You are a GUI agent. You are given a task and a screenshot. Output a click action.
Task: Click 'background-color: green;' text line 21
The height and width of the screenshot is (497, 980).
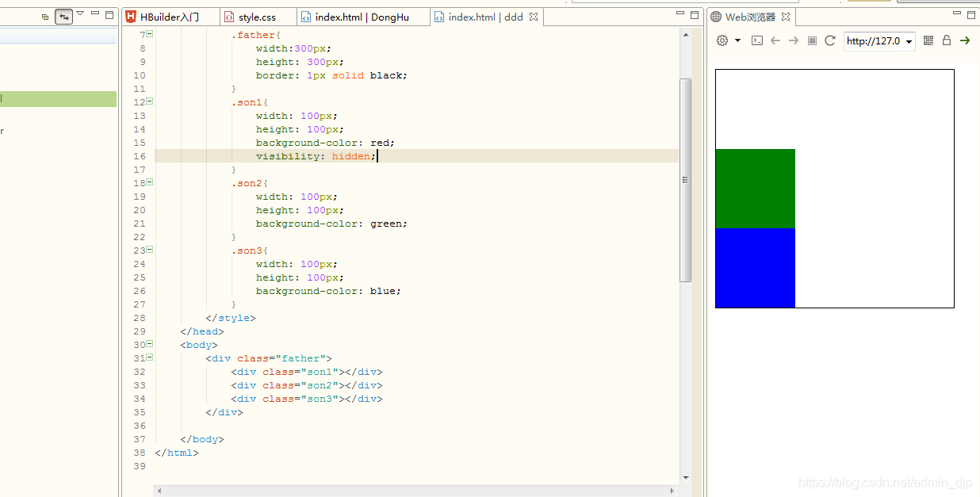click(331, 224)
